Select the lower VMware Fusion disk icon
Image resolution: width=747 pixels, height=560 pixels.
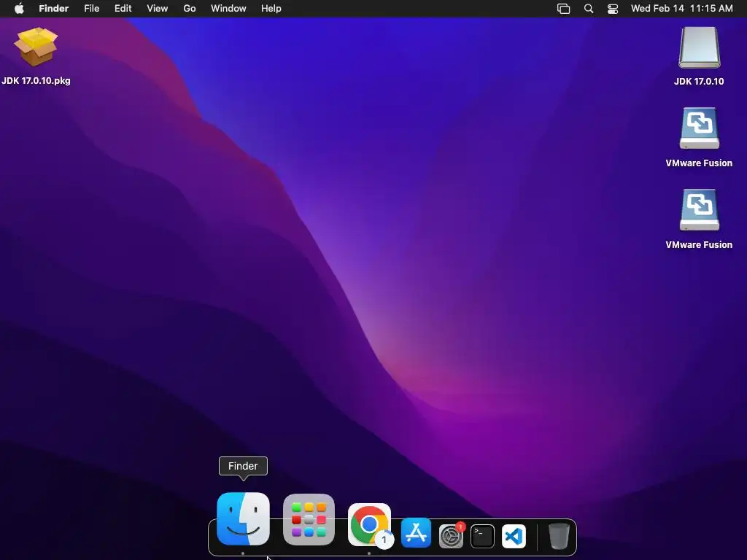[x=699, y=210]
